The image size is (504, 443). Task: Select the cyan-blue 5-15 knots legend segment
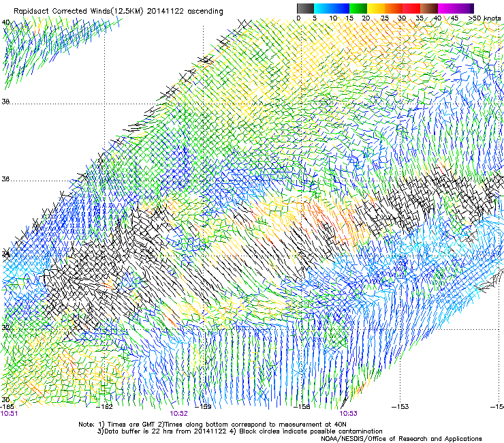point(332,8)
